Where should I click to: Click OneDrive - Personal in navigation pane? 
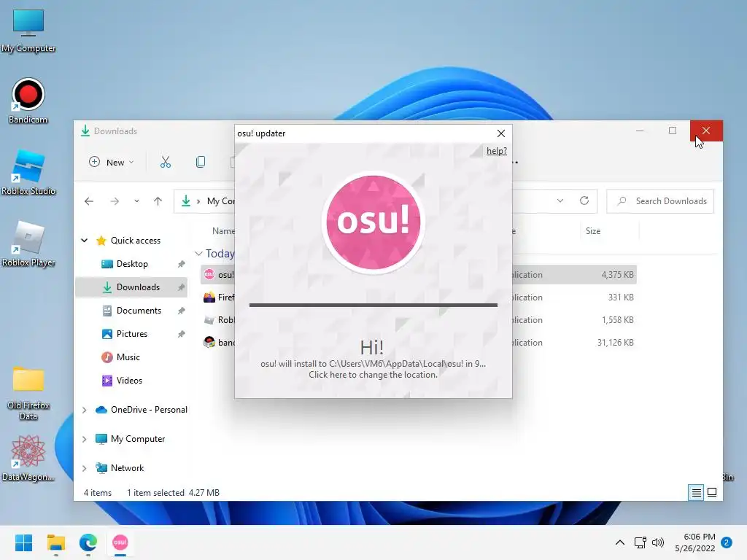point(149,410)
